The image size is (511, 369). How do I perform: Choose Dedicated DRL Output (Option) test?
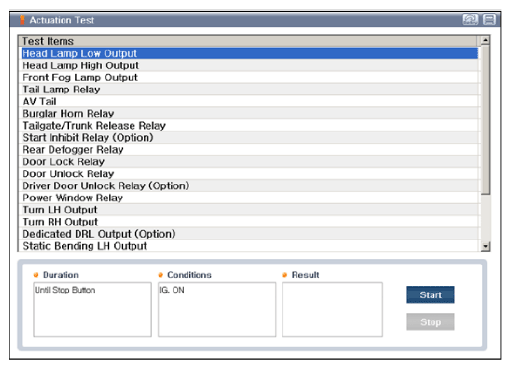pyautogui.click(x=249, y=233)
